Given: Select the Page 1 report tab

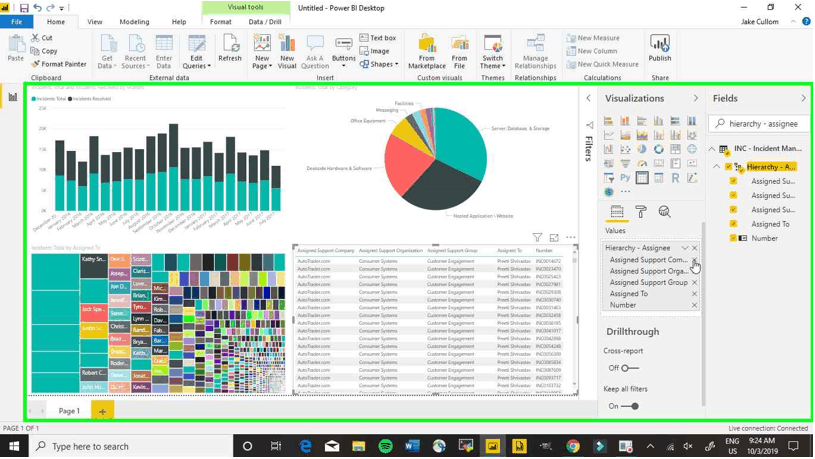Looking at the screenshot, I should tap(69, 411).
